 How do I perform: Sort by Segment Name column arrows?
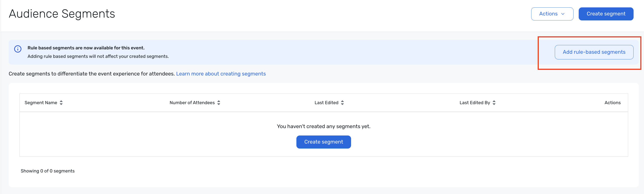click(x=61, y=103)
